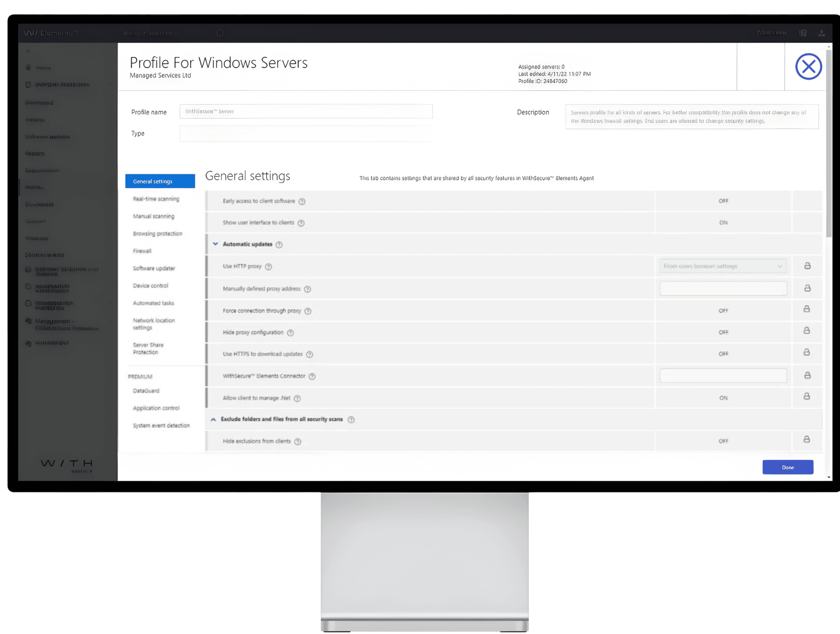Open help for Use HTTP proxy setting
Image resolution: width=840 pixels, height=634 pixels.
coord(268,266)
